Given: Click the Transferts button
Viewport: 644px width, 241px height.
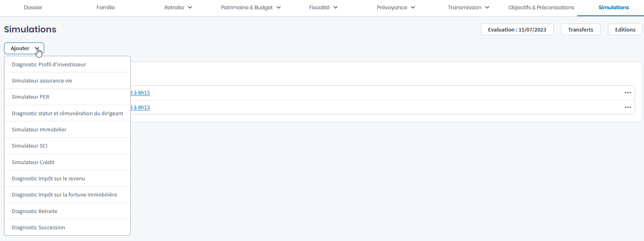Looking at the screenshot, I should click(x=580, y=30).
